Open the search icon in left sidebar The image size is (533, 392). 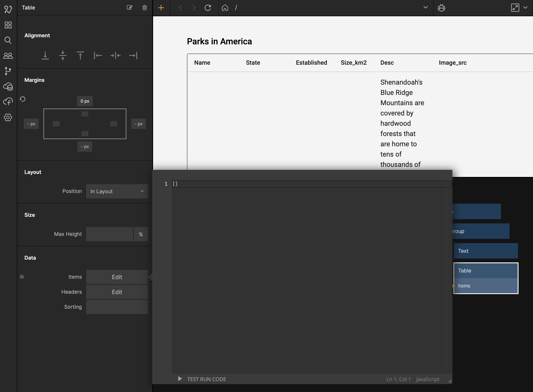coord(8,40)
